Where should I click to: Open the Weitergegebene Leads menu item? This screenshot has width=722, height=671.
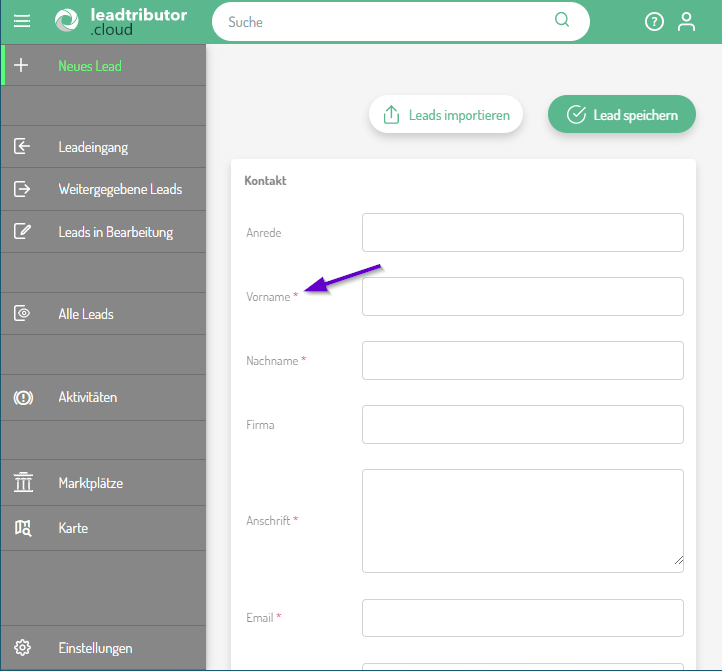coord(120,189)
